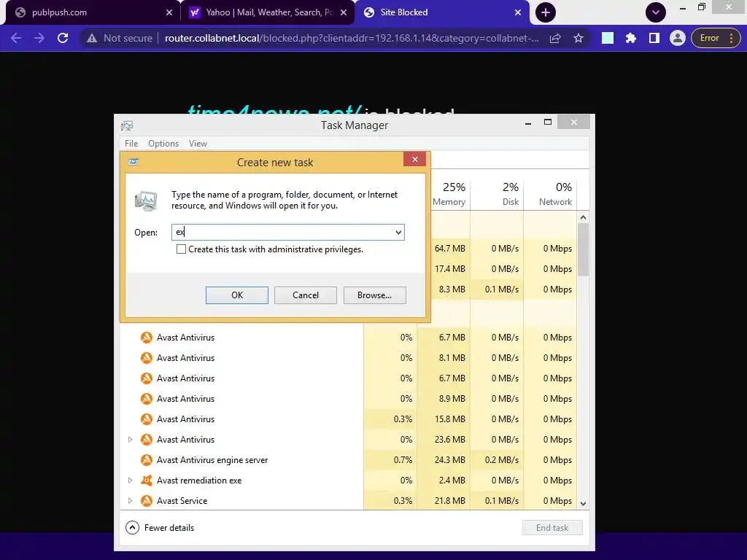Expand the Avast Antivirus 23.6 MB row
This screenshot has height=560, width=747.
coord(130,440)
